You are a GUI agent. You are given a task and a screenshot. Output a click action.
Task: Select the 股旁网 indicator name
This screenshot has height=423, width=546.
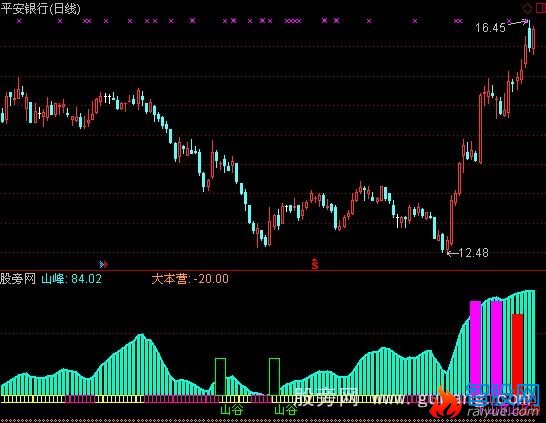(18, 279)
